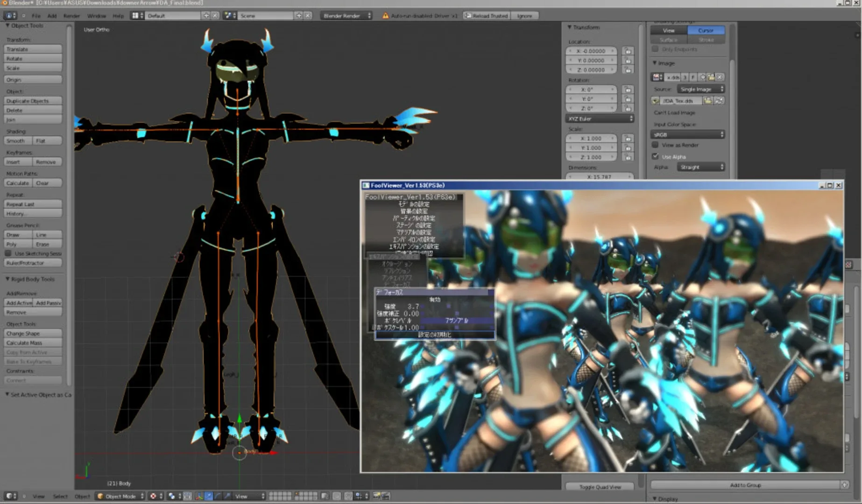Open image file browser icon next to JDA_Tex.dds
The width and height of the screenshot is (862, 504).
pyautogui.click(x=708, y=100)
